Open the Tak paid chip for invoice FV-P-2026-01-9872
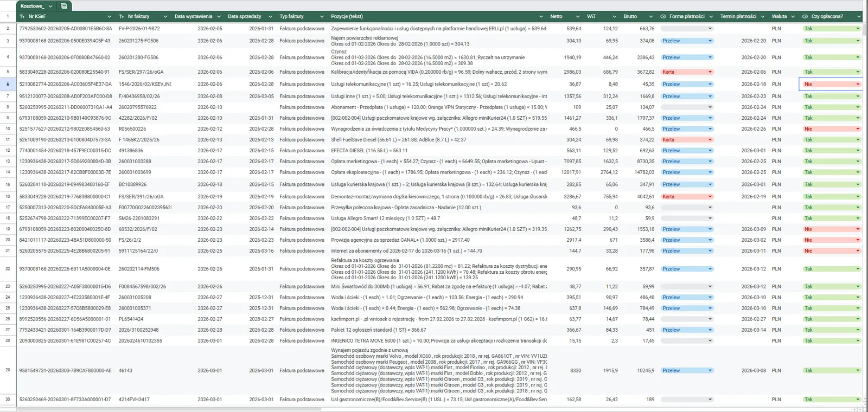The image size is (868, 412). pyautogui.click(x=831, y=28)
